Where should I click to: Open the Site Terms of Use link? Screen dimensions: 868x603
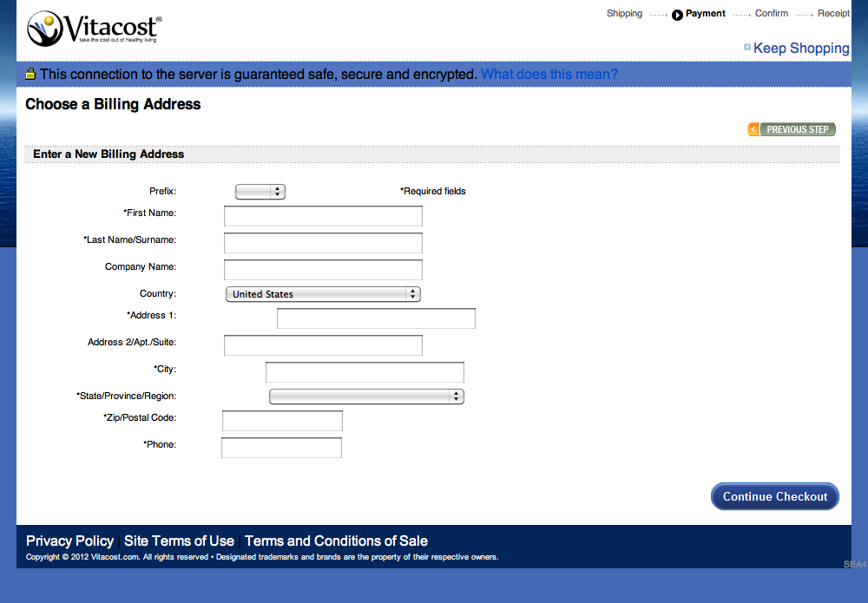[x=179, y=541]
